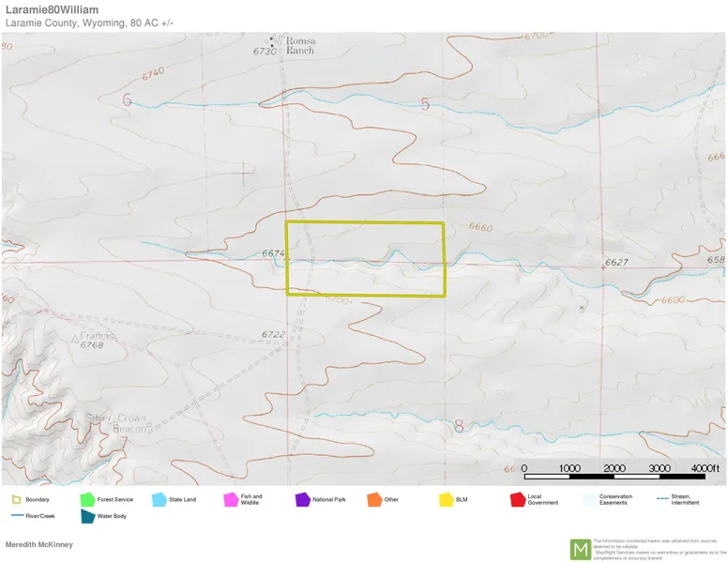Image resolution: width=728 pixels, height=563 pixels.
Task: Click the Romsa Ranch map label
Action: click(303, 47)
